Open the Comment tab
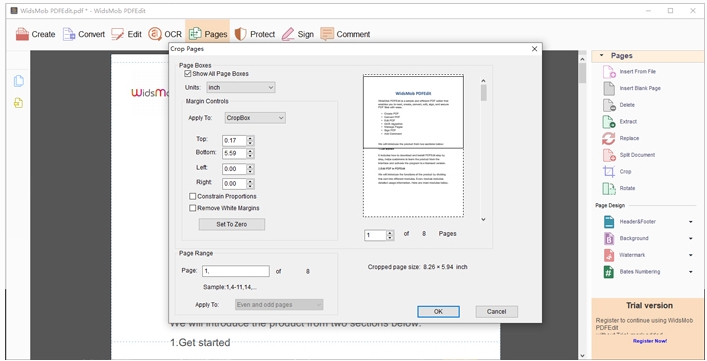Image resolution: width=707 pixels, height=361 pixels. [345, 34]
